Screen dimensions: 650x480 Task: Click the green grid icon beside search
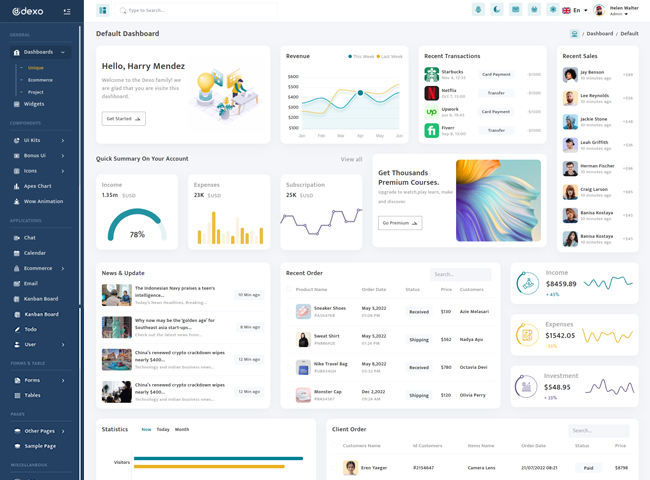pos(103,10)
